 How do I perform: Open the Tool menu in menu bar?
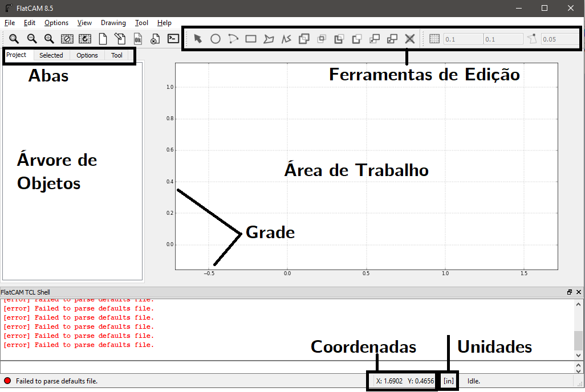tap(142, 23)
